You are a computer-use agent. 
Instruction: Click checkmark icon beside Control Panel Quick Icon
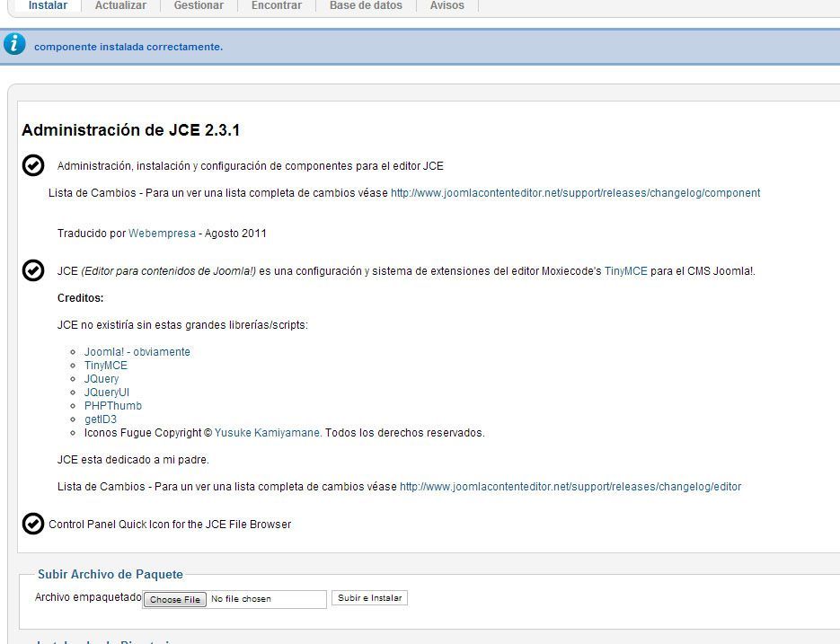33,524
